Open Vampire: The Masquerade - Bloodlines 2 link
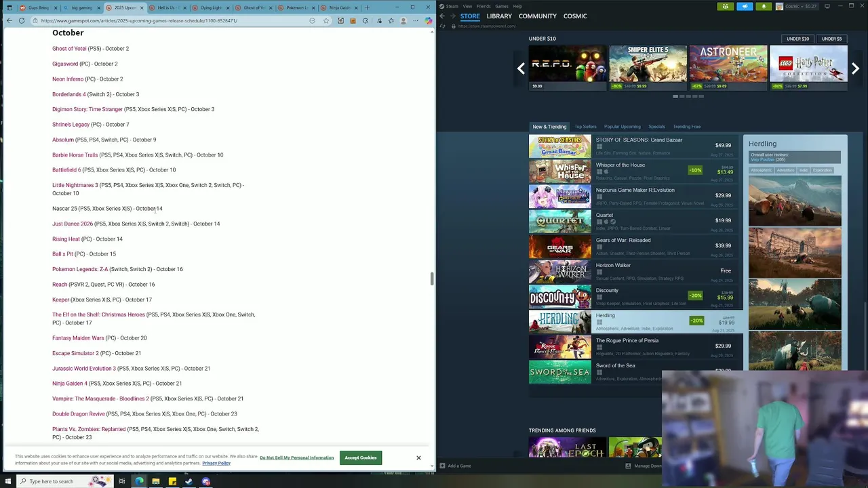Screen dimensions: 868x488 [x=100, y=399]
